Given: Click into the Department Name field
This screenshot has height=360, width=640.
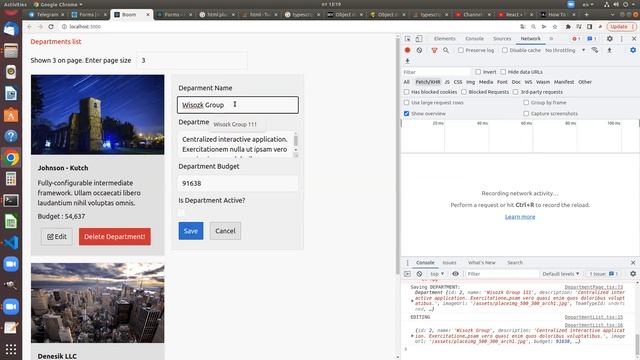Looking at the screenshot, I should pos(238,105).
